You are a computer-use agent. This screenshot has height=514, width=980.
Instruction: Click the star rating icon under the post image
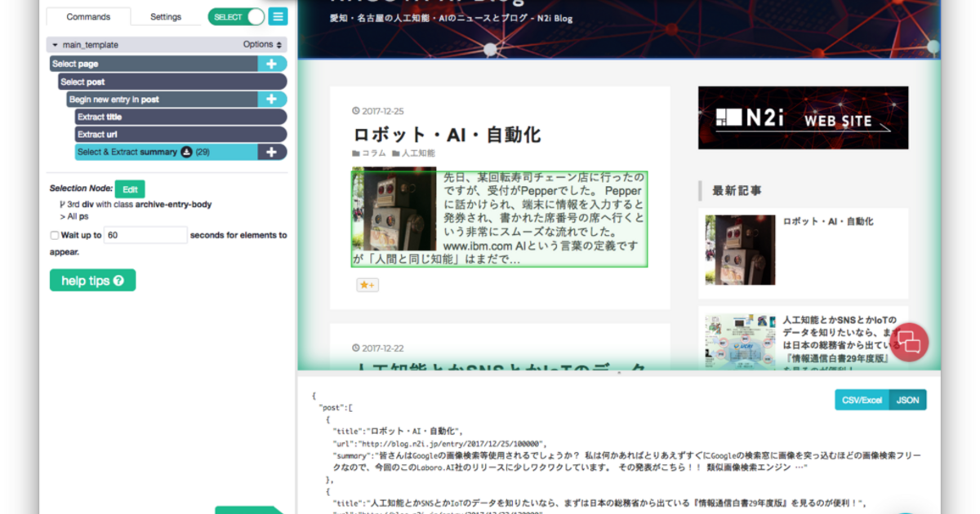[x=367, y=284]
